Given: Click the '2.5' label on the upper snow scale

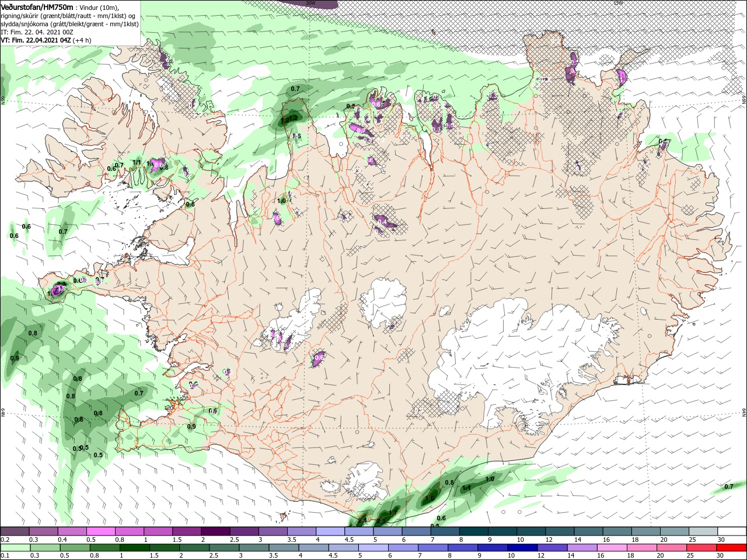Looking at the screenshot, I should [x=234, y=540].
